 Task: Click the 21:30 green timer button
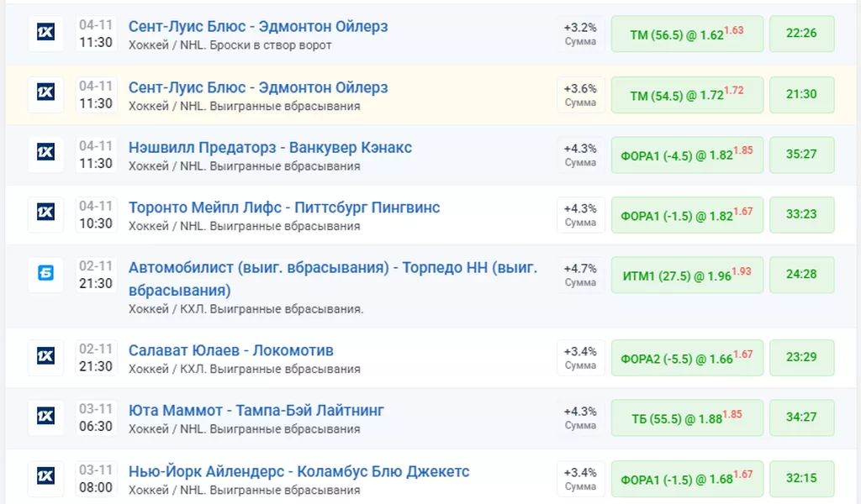pyautogui.click(x=801, y=94)
